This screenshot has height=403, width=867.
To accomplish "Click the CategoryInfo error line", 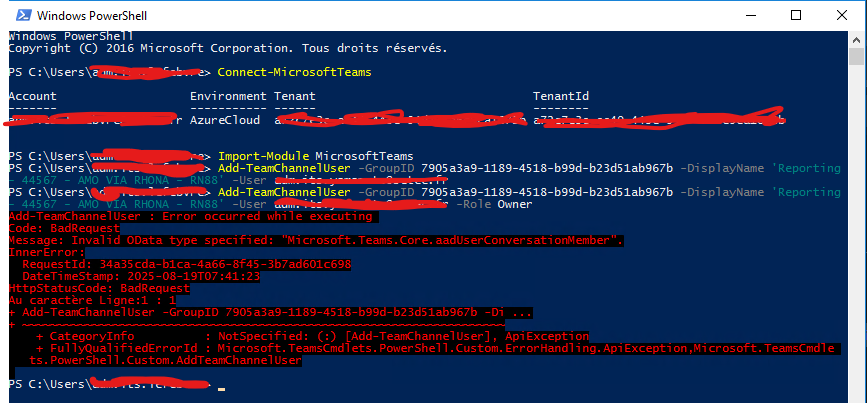I will [x=312, y=336].
